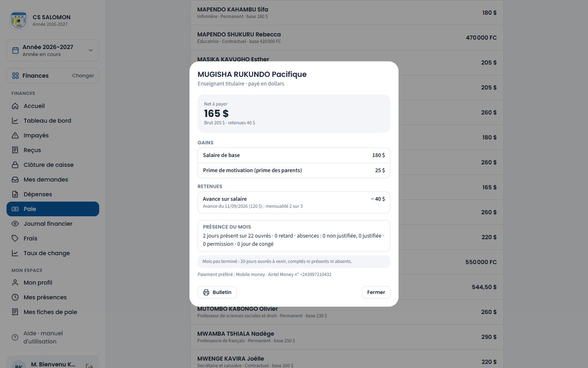The height and width of the screenshot is (368, 588).
Task: Click the Salaire de base line
Action: tap(294, 155)
